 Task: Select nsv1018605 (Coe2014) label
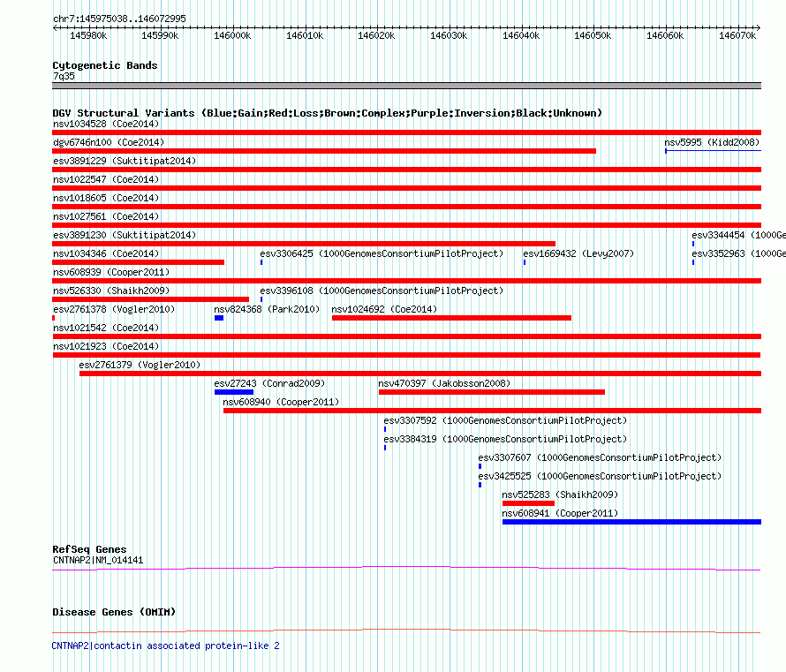106,198
